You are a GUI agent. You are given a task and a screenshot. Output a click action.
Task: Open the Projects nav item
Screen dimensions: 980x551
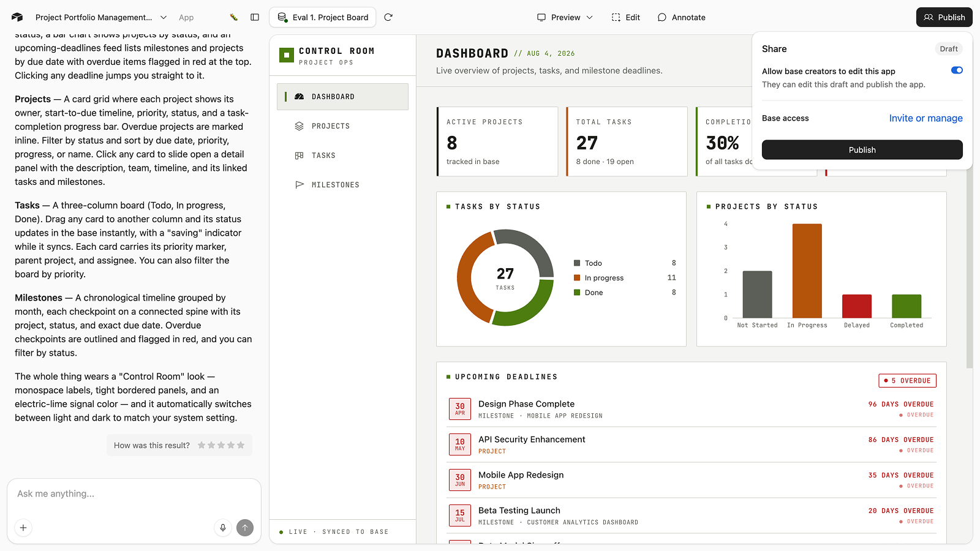tap(342, 126)
